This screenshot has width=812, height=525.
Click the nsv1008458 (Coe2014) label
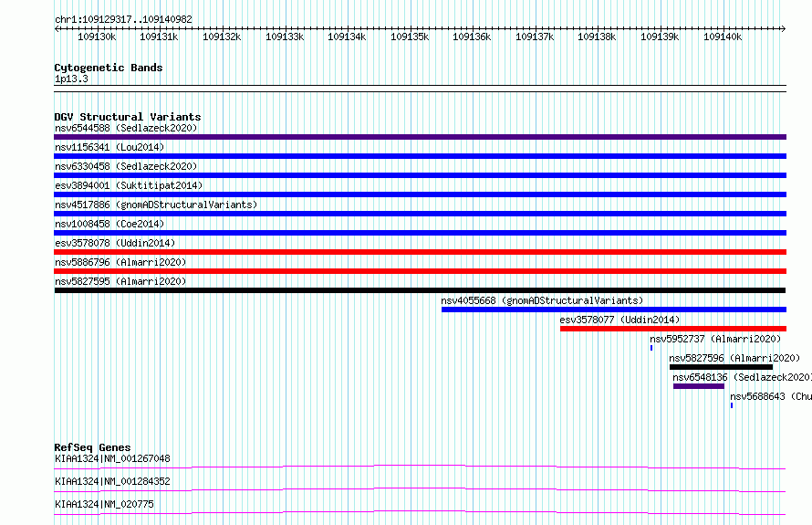[109, 224]
